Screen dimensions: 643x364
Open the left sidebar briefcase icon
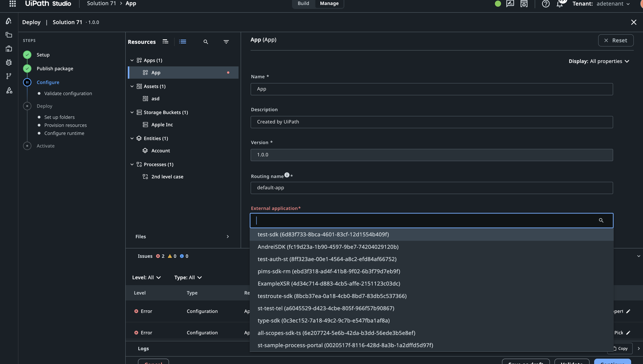pyautogui.click(x=9, y=48)
